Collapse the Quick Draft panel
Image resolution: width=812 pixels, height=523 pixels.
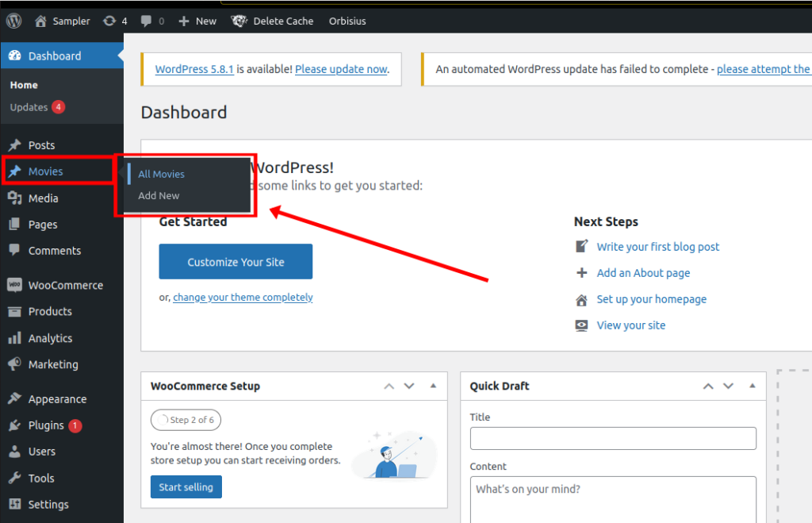click(752, 386)
